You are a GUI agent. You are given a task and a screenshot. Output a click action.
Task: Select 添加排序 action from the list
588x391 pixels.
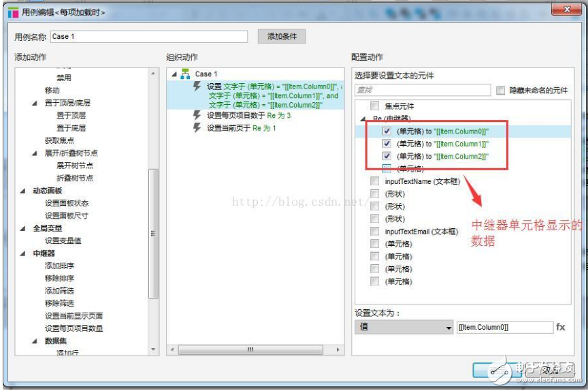pos(59,266)
